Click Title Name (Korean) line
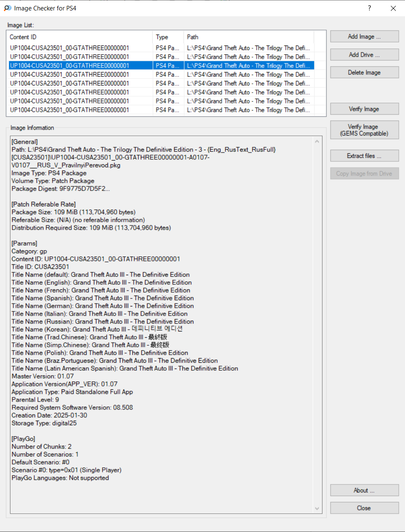 point(97,329)
